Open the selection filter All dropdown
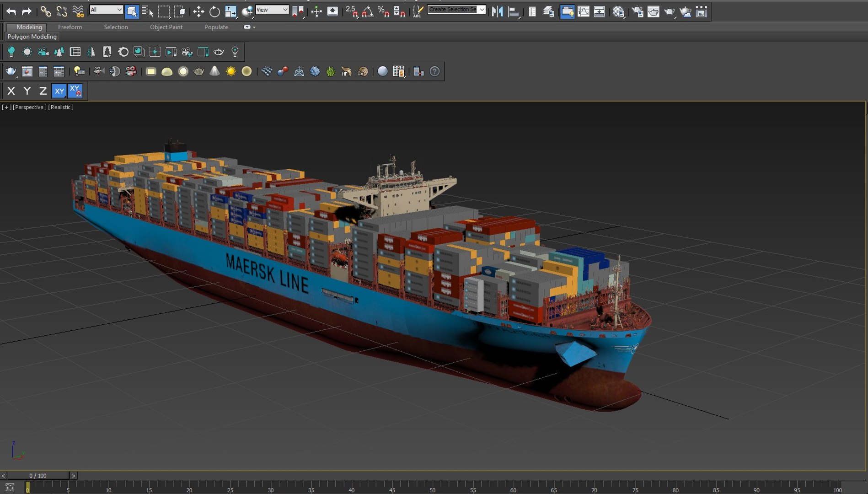Image resolution: width=868 pixels, height=494 pixels. click(106, 10)
